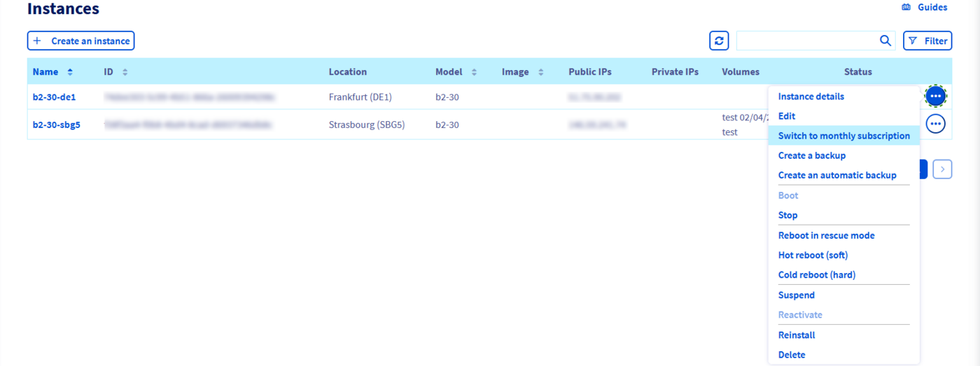Select Instance details from menu
Image resolution: width=980 pixels, height=366 pixels.
click(x=811, y=97)
